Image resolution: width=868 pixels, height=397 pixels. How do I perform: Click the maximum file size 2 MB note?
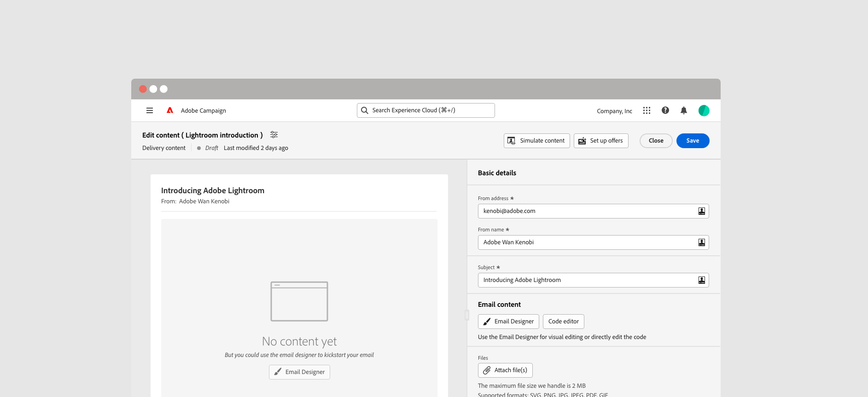click(532, 386)
